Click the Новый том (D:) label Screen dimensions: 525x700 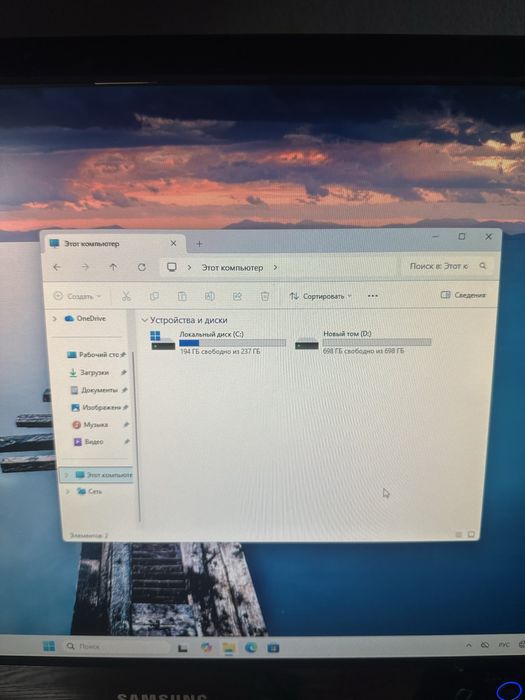pos(347,333)
